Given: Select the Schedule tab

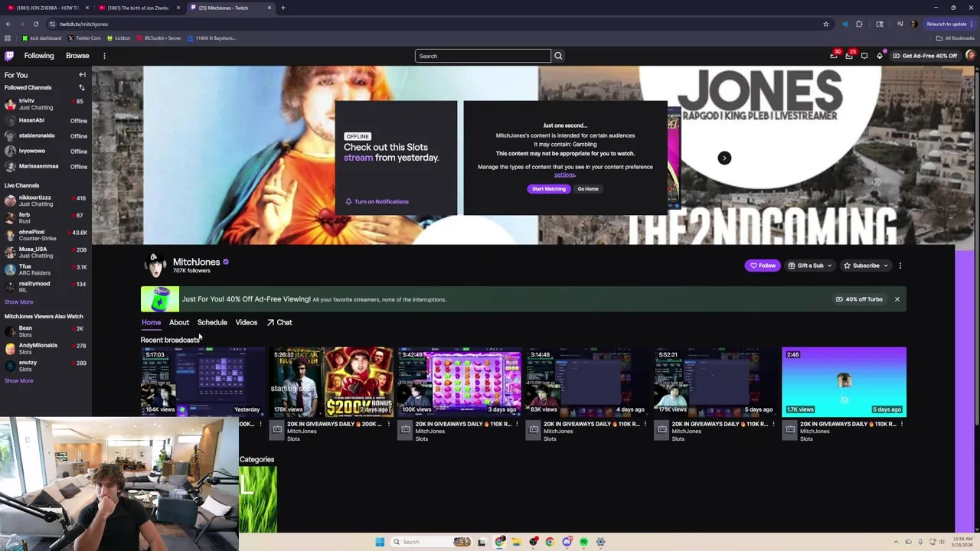Looking at the screenshot, I should (212, 322).
